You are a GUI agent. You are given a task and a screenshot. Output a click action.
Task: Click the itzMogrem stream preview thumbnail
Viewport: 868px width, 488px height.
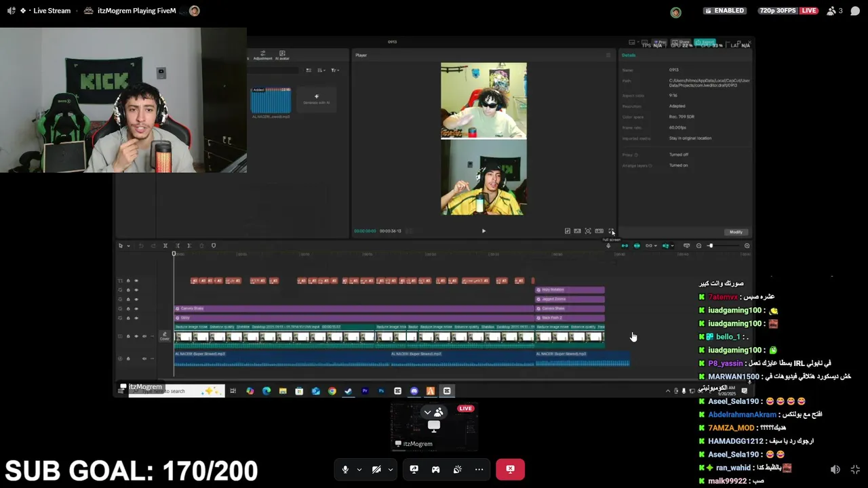[x=435, y=427]
